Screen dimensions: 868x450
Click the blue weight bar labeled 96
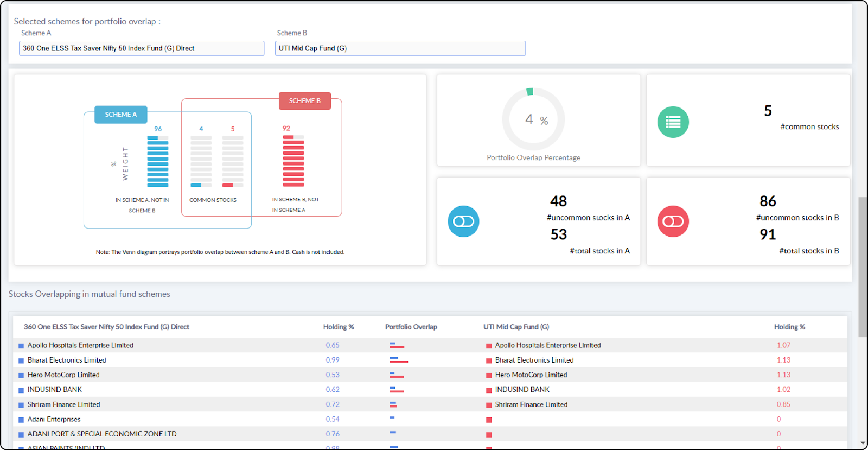coord(158,161)
